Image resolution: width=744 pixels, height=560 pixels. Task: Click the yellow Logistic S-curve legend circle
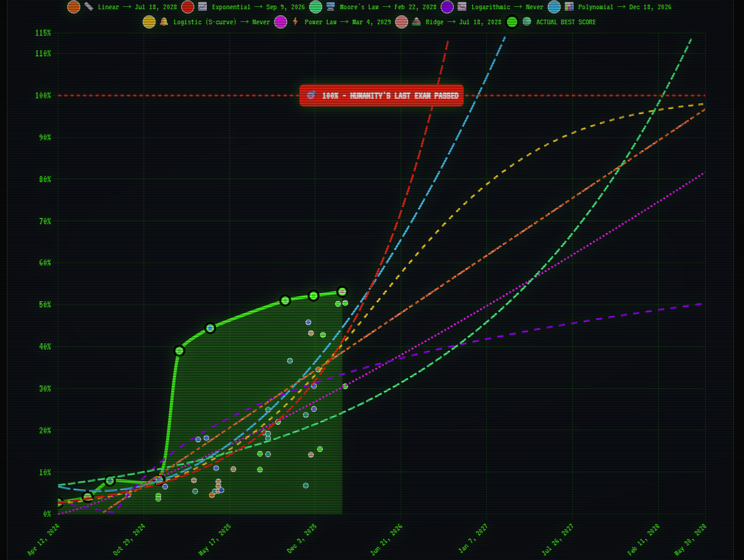click(149, 22)
